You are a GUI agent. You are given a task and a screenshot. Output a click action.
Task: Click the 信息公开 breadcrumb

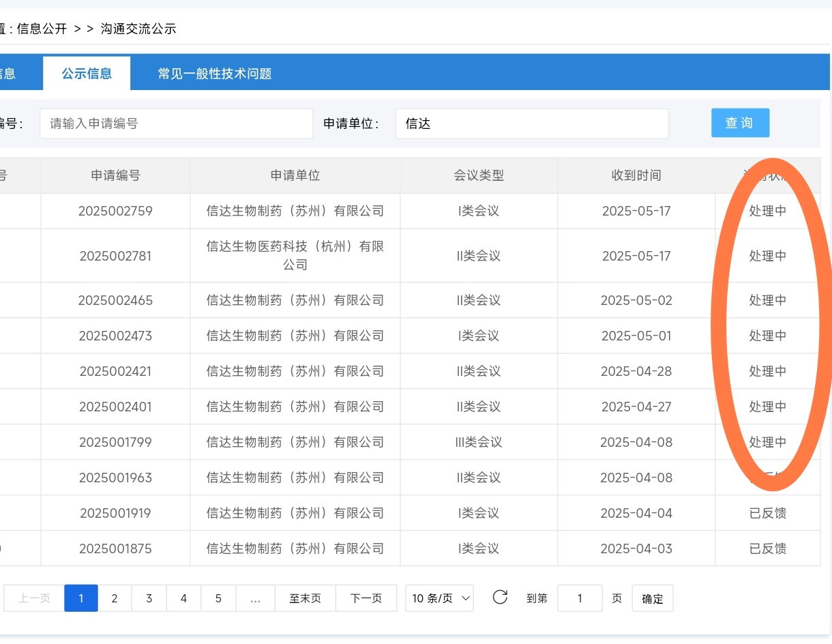pos(42,29)
